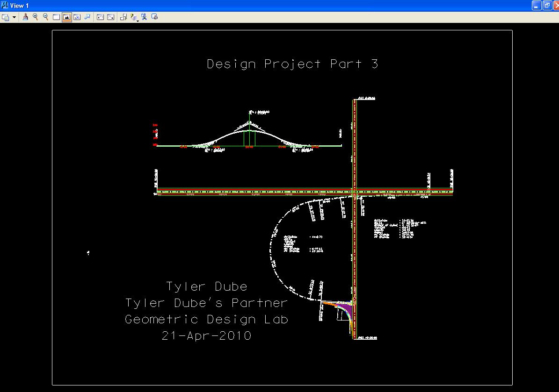559x392 pixels.
Task: Click the "Tyler Dube's Partner" text line
Action: pyautogui.click(x=206, y=303)
